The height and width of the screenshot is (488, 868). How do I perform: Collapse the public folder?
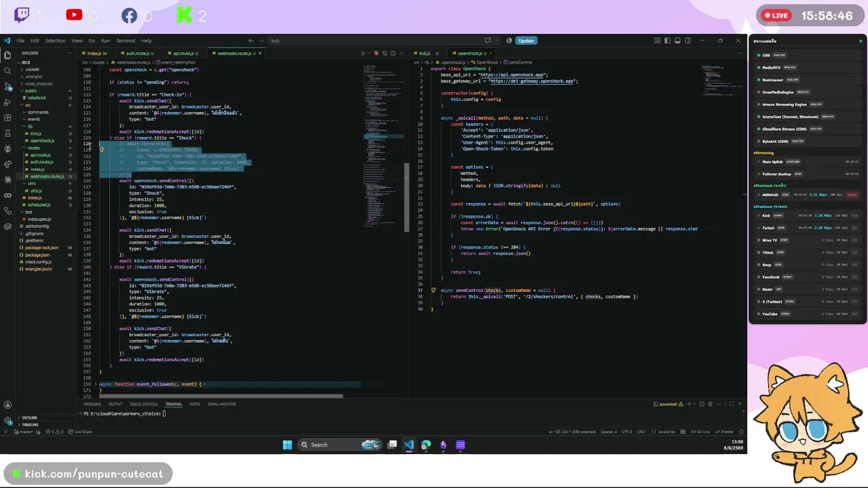(31, 91)
